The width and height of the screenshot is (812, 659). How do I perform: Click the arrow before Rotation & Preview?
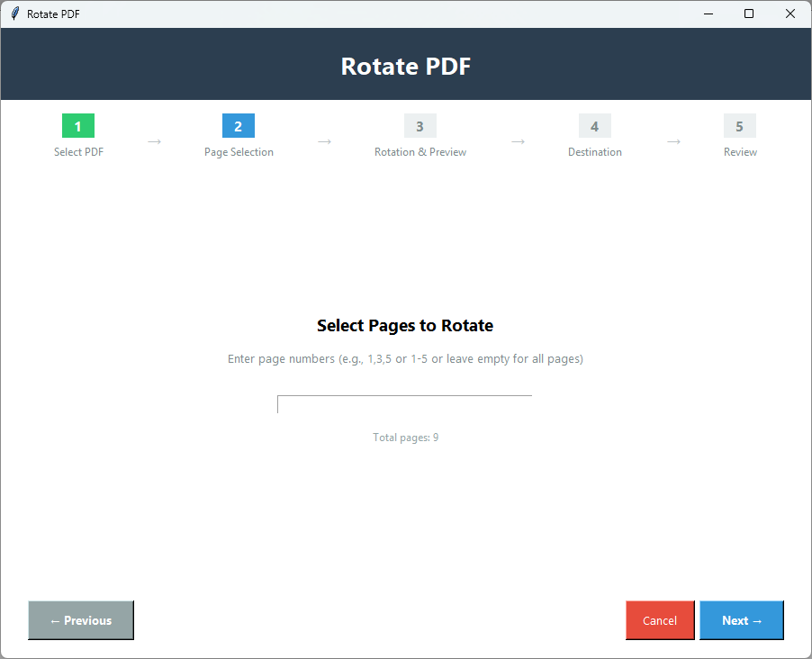coord(324,141)
